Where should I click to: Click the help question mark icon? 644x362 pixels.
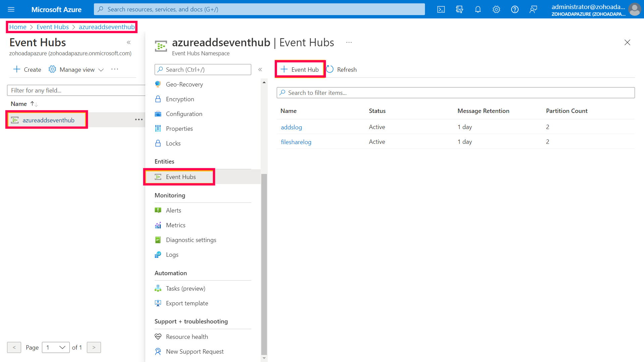(515, 9)
